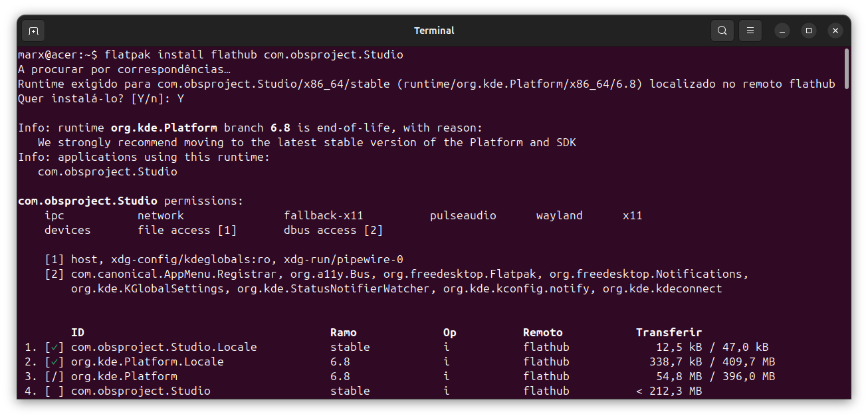The height and width of the screenshot is (418, 868).
Task: Click the Transferir column header
Action: [669, 332]
